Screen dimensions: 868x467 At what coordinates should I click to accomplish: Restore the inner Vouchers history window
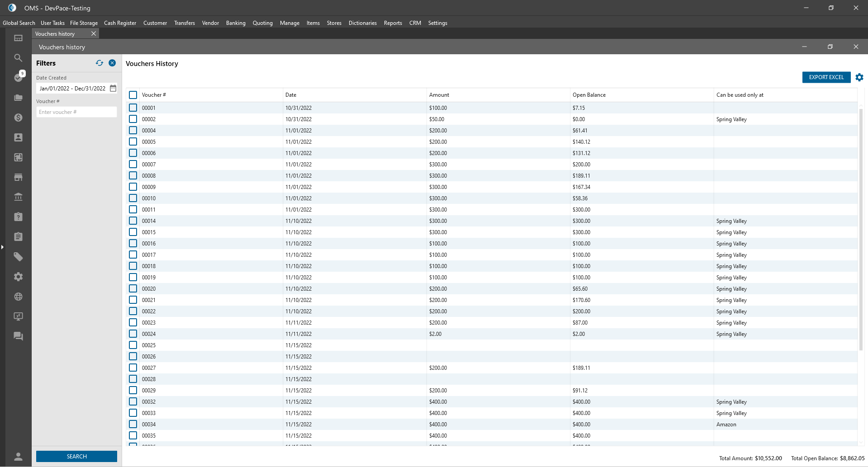click(x=830, y=47)
